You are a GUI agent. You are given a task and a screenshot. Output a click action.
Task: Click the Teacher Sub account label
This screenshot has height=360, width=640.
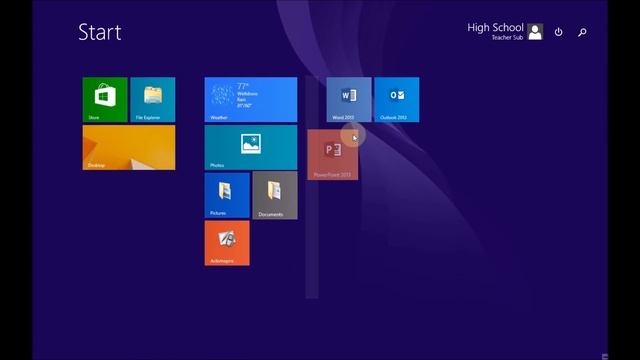(507, 38)
